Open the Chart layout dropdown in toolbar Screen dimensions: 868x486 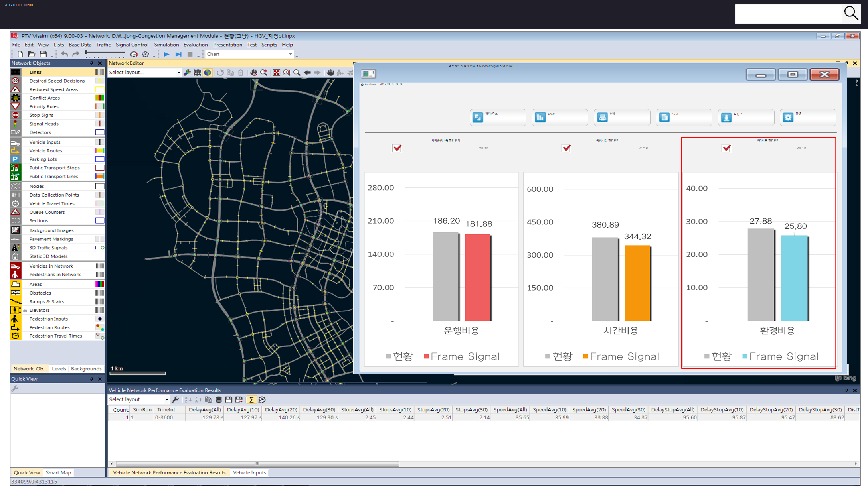(290, 54)
